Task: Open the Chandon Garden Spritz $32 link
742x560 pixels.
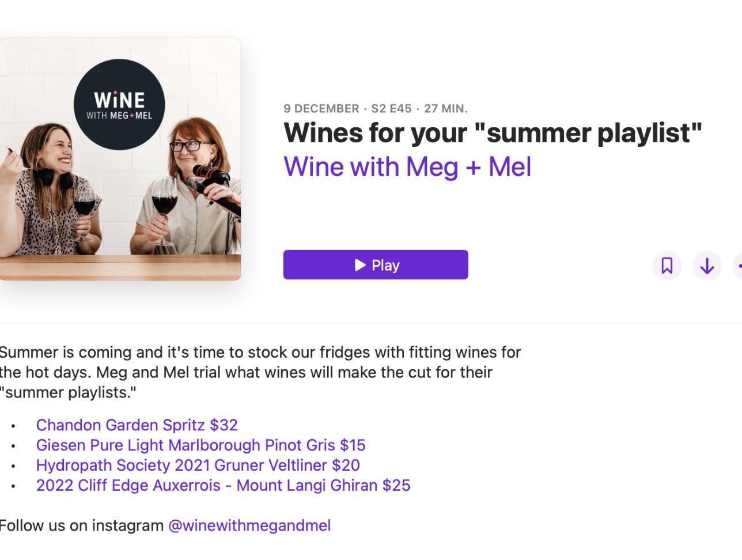Action: [137, 425]
